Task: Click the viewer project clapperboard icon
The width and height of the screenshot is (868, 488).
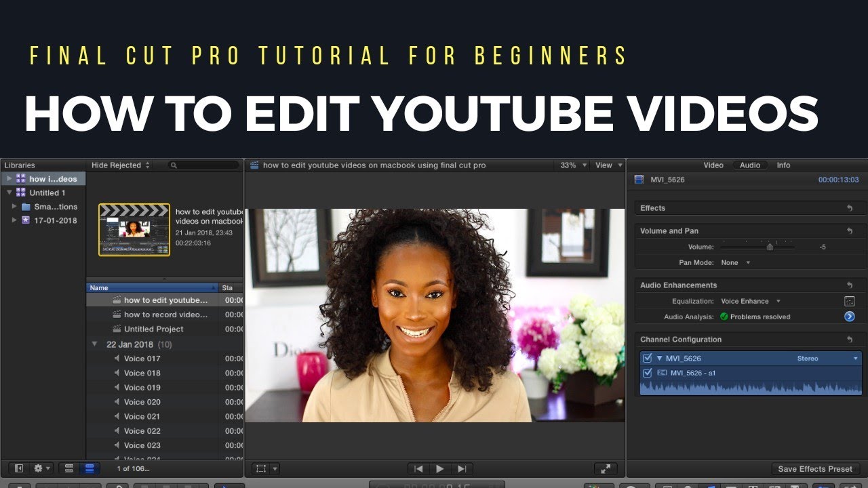Action: tap(254, 165)
